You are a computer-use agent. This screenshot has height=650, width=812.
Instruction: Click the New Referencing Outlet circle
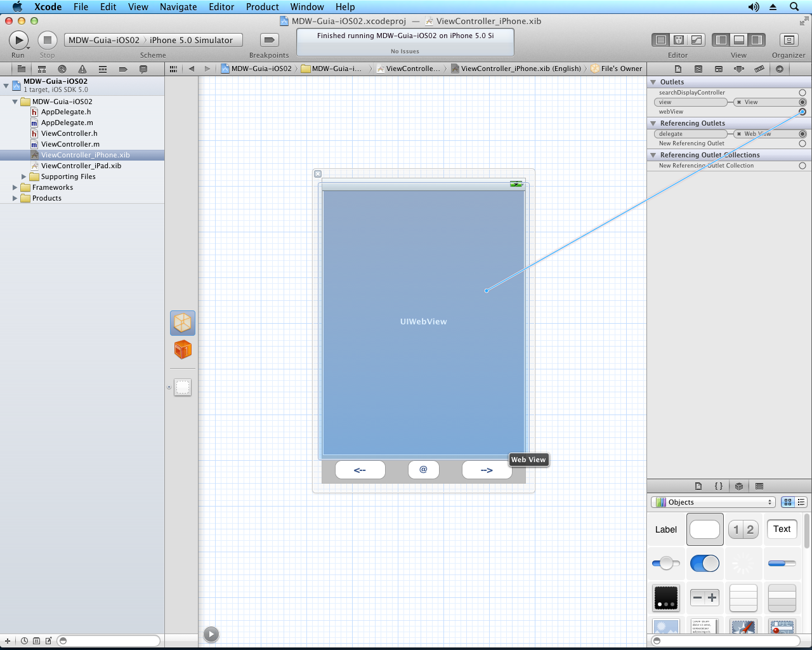coord(802,143)
